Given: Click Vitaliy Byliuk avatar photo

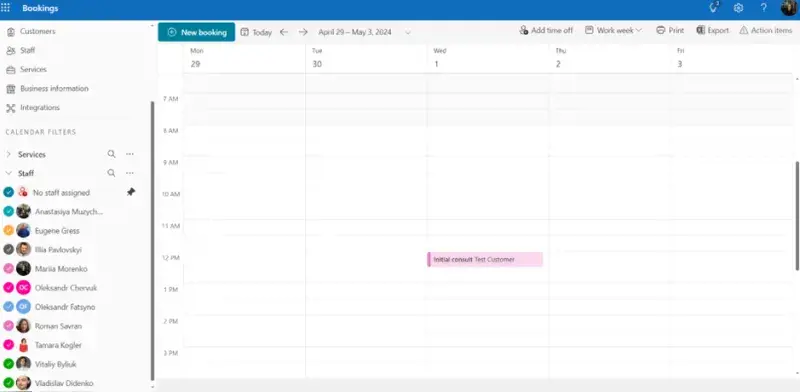Looking at the screenshot, I should coord(23,364).
